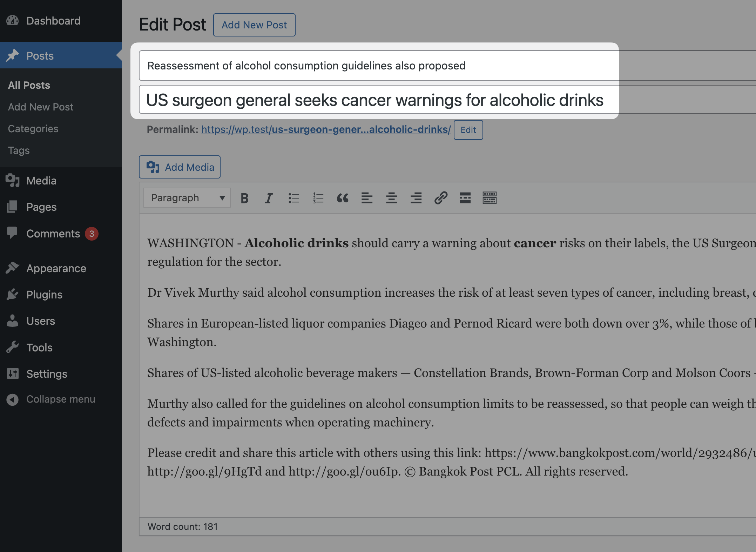Screen dimensions: 756x552
Task: Center align the text
Action: (391, 198)
